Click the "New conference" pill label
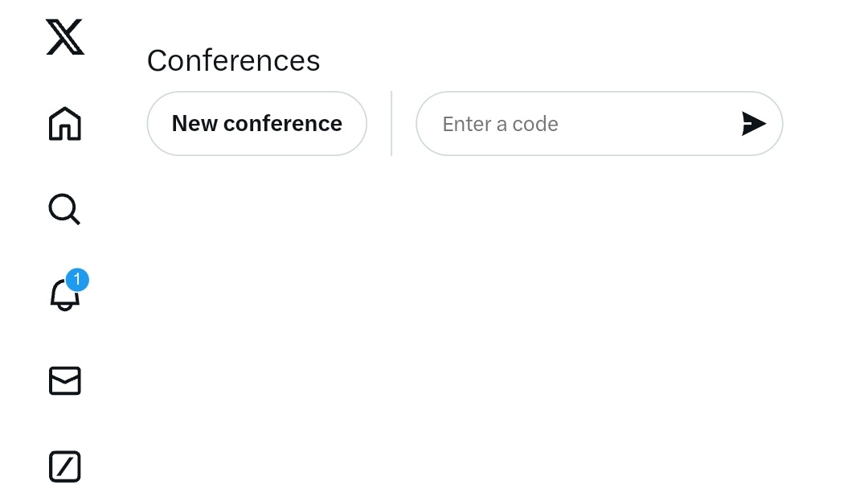Image resolution: width=868 pixels, height=489 pixels. (257, 124)
